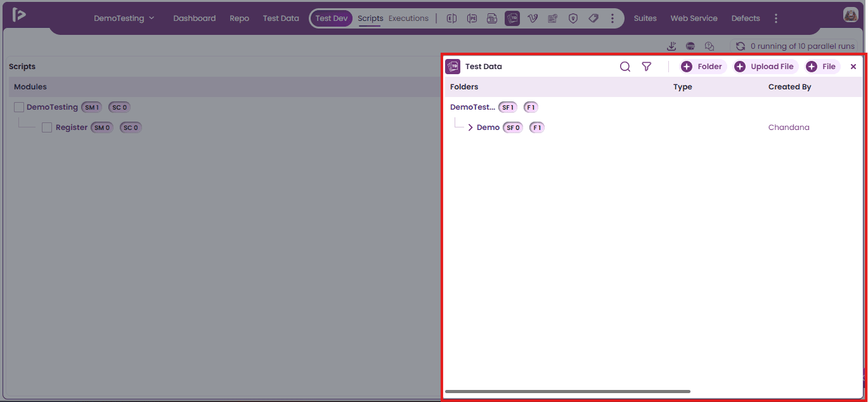Expand the Demo folder chevron
This screenshot has width=868, height=402.
tap(470, 127)
